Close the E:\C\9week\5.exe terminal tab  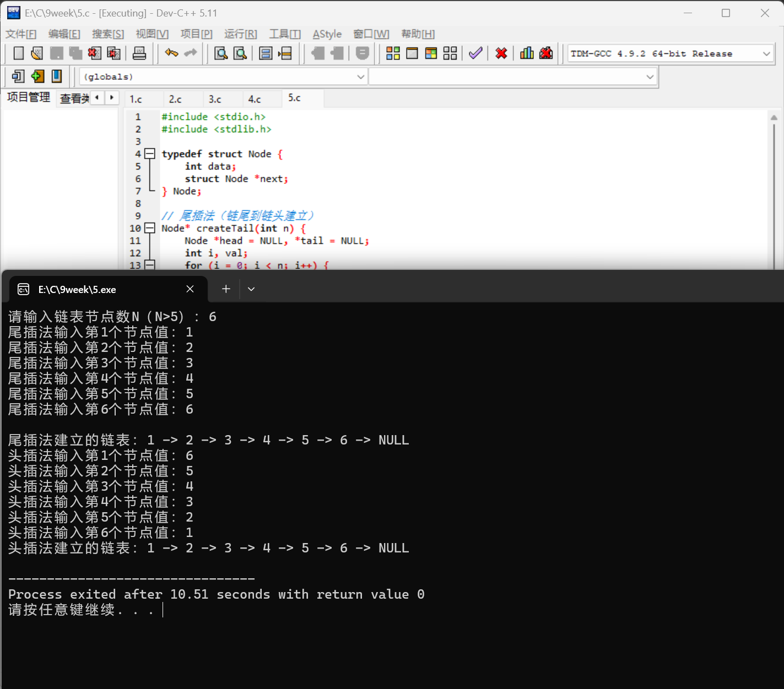190,289
